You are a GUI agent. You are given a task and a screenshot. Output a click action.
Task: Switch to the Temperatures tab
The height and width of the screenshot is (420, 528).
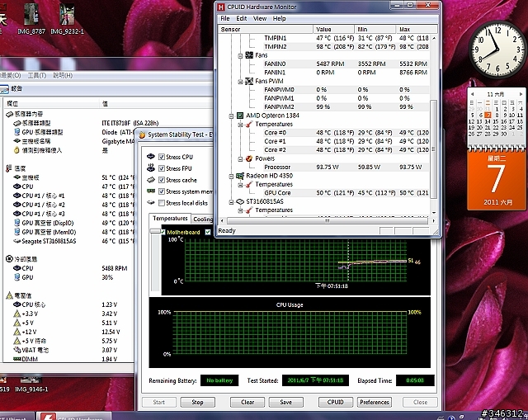[170, 219]
